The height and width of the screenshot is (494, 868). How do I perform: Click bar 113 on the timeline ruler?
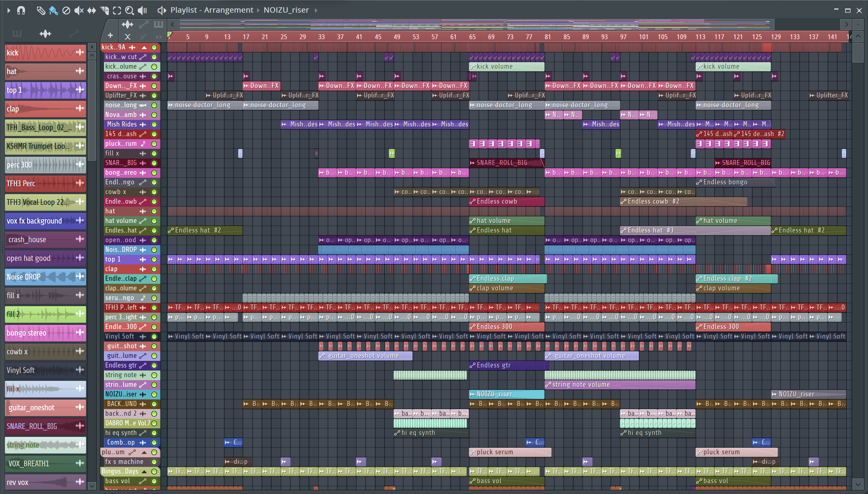click(700, 37)
